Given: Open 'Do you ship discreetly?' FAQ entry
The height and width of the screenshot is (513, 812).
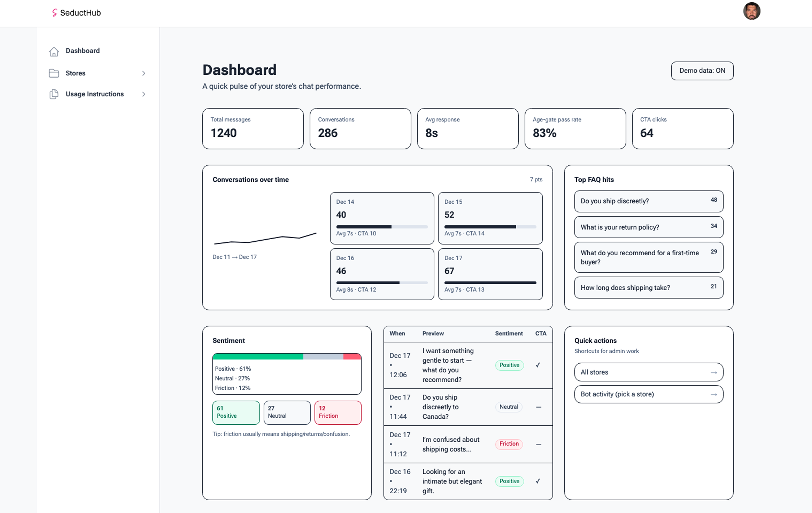Looking at the screenshot, I should click(x=648, y=201).
